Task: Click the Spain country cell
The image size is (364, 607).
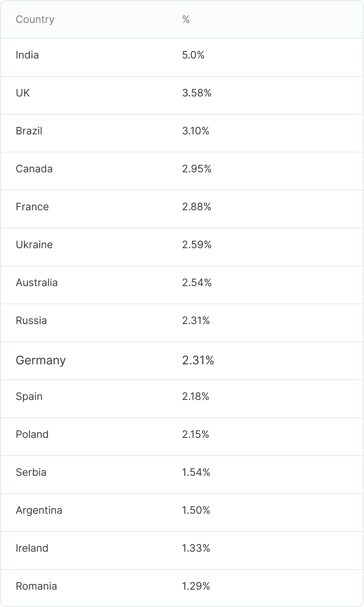Action: [x=29, y=396]
